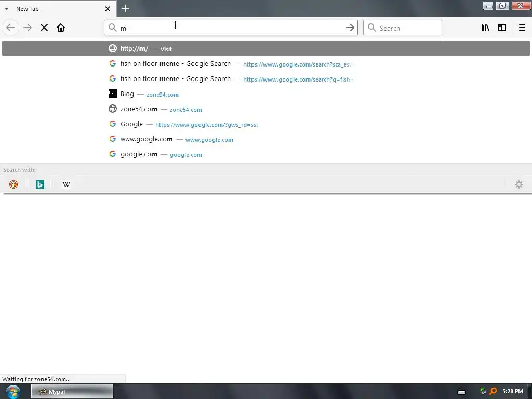
Task: Open a new tab with plus button
Action: click(125, 8)
